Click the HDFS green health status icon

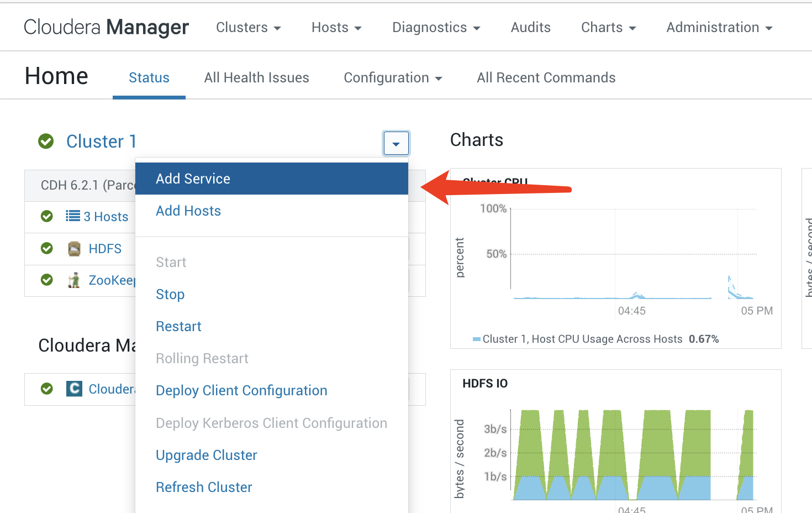tap(47, 248)
